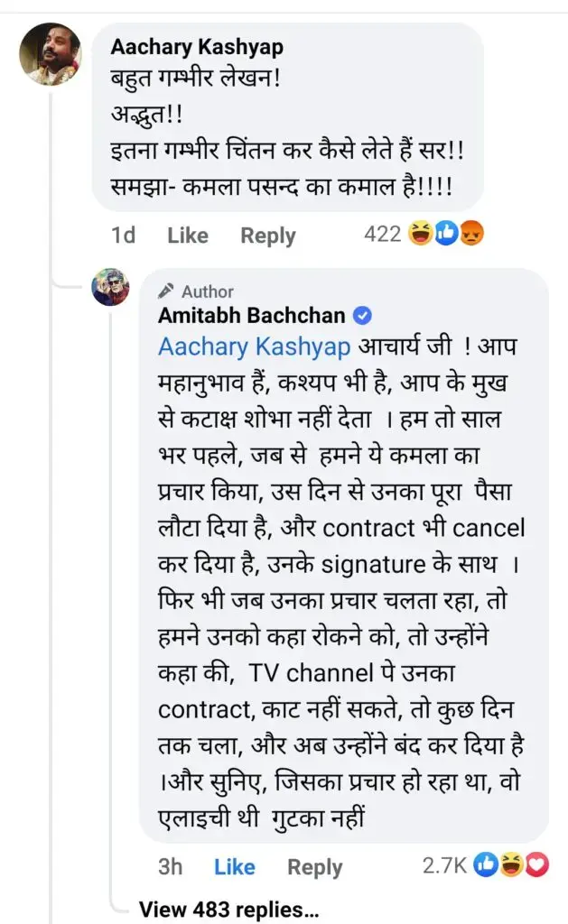Click the blue thumbs-up reaction beside 2.7K
The image size is (568, 924).
pyautogui.click(x=487, y=866)
